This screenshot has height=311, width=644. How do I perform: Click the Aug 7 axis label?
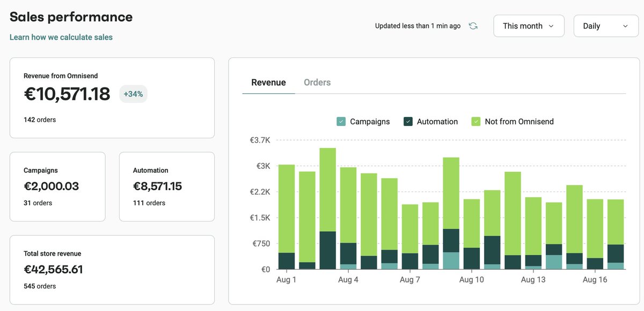[x=410, y=280]
